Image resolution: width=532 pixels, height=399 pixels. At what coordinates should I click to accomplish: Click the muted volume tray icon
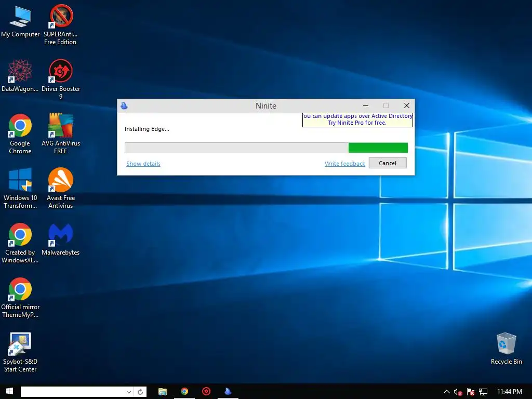pos(458,392)
